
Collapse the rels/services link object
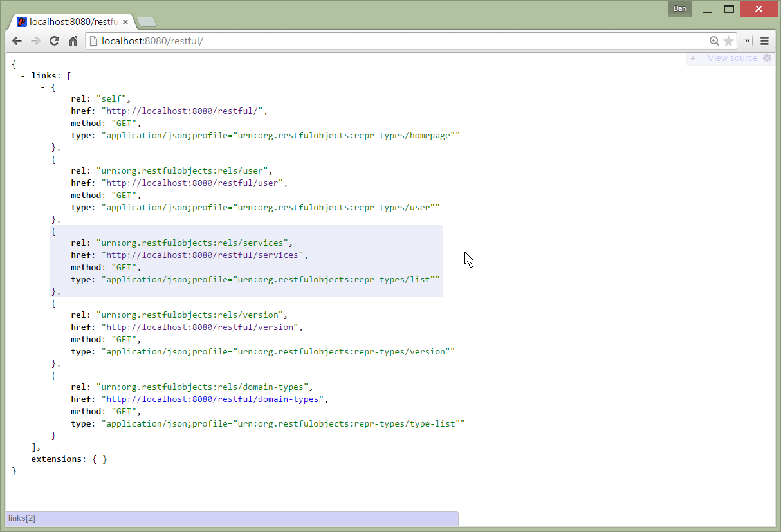coord(43,232)
